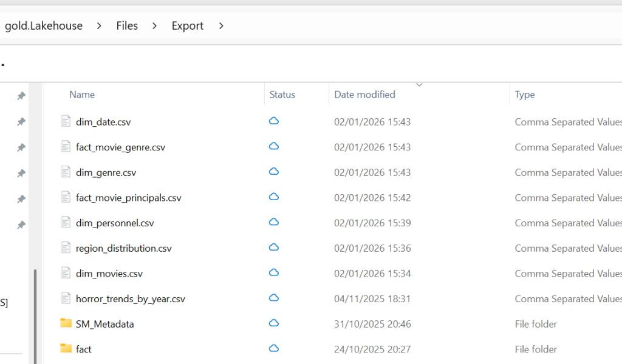Expand the chevron after Export in breadcrumb

[x=220, y=26]
